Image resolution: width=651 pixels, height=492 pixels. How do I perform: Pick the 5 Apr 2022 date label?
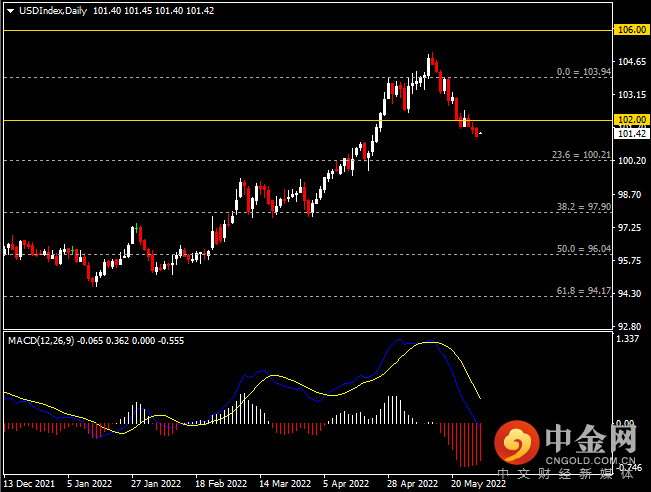click(x=346, y=484)
